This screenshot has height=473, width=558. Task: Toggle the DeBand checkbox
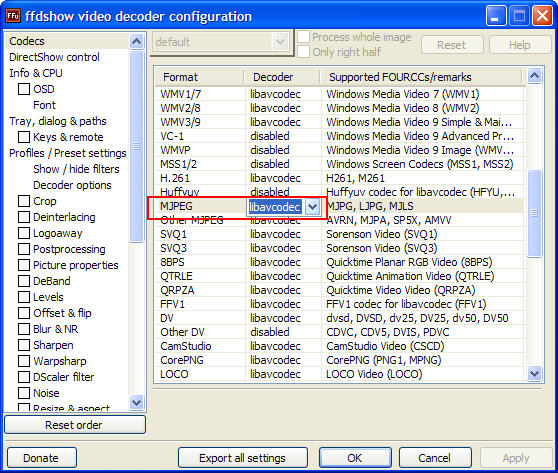tap(24, 281)
